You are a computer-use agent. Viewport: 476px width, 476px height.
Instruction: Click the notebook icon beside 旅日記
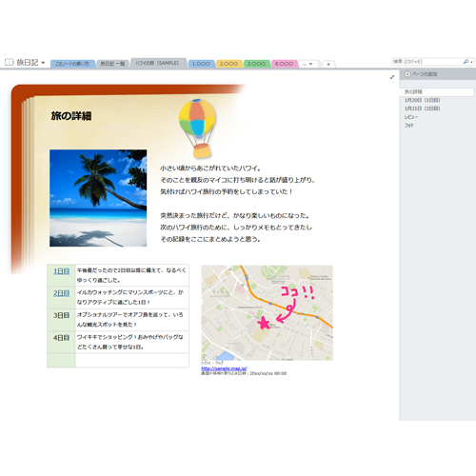pyautogui.click(x=10, y=62)
